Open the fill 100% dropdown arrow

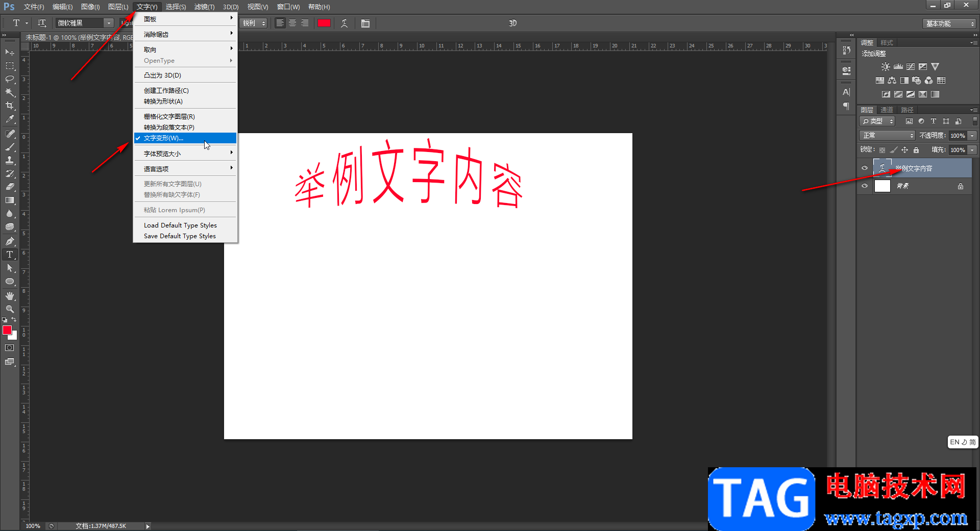point(972,150)
